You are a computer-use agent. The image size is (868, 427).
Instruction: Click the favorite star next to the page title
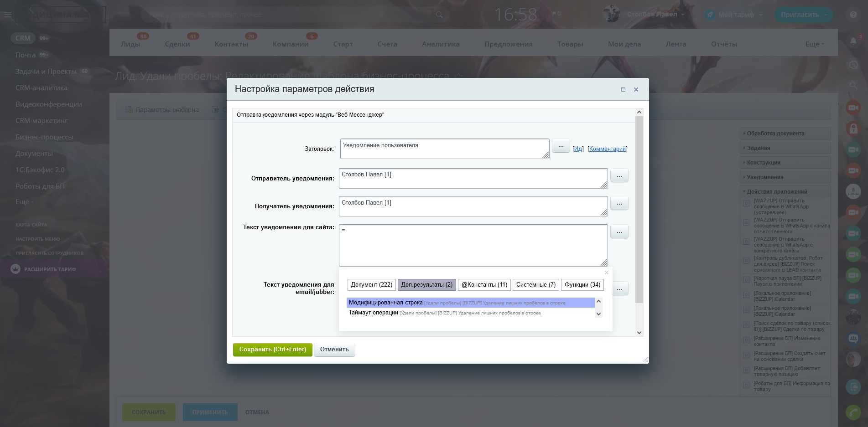point(459,76)
